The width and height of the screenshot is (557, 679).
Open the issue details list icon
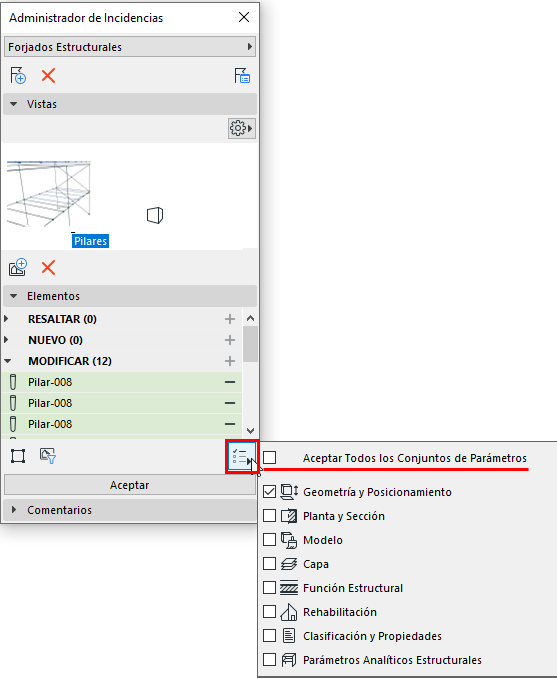pyautogui.click(x=242, y=75)
